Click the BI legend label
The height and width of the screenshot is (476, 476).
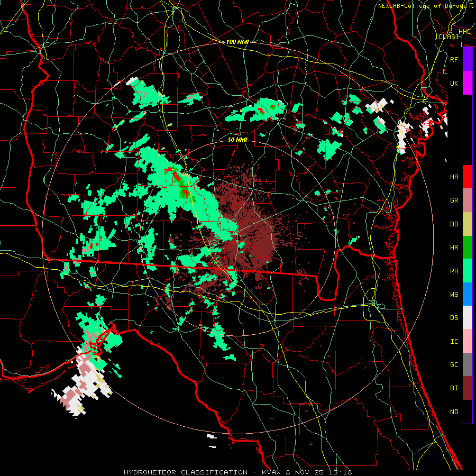454,388
